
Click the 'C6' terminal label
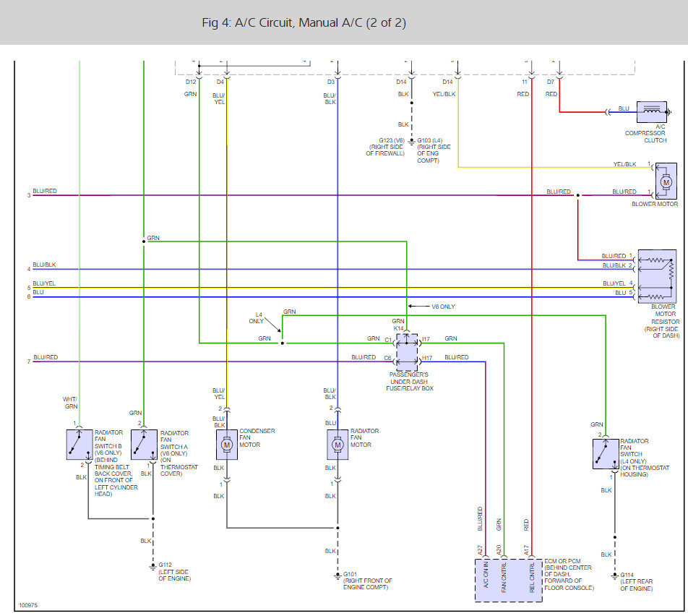(x=387, y=358)
